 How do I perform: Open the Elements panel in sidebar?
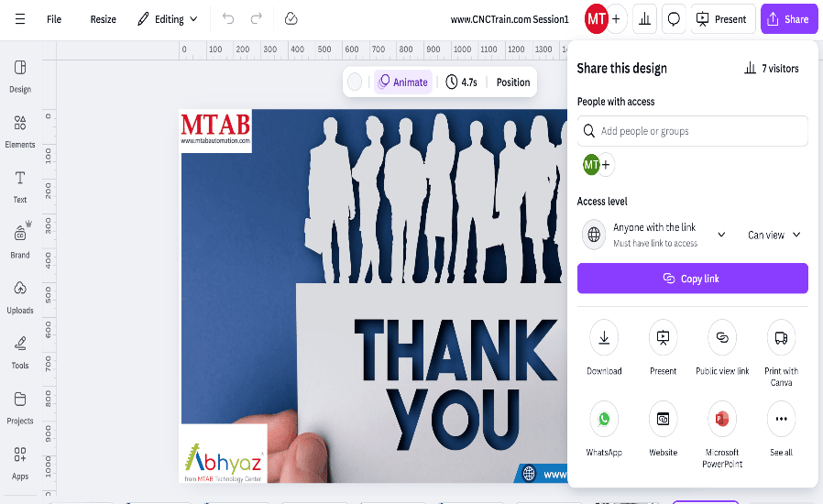tap(20, 131)
